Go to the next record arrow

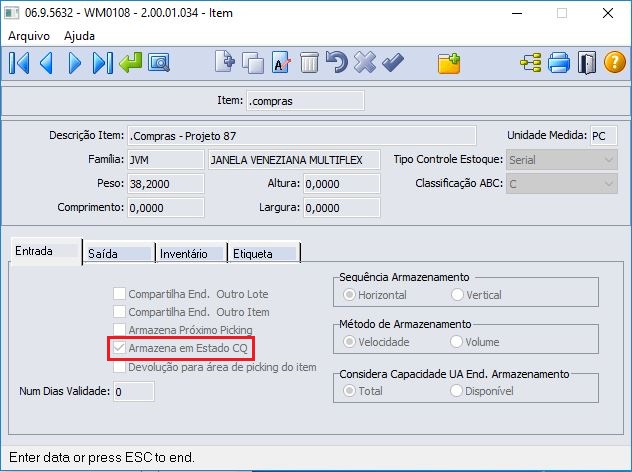coord(75,63)
